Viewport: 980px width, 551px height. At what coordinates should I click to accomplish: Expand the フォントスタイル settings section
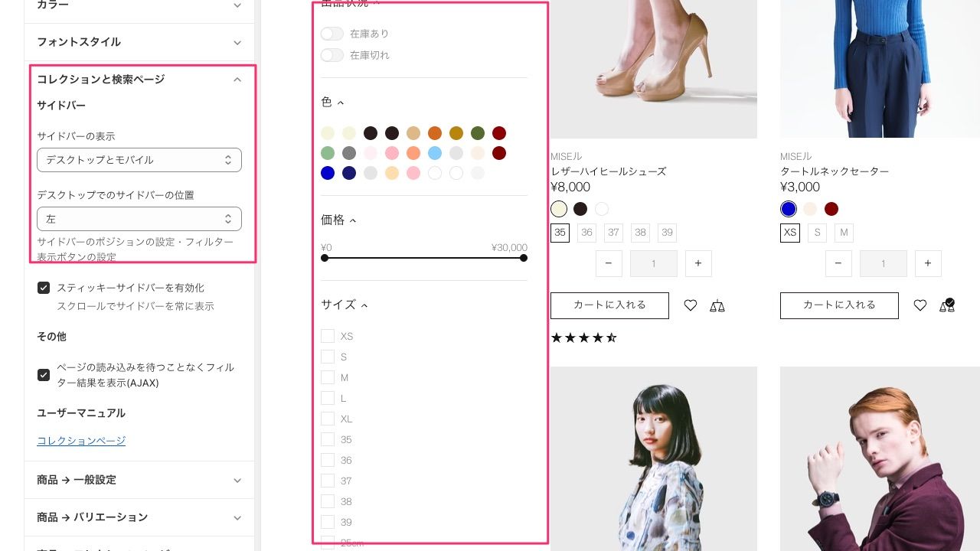point(139,42)
